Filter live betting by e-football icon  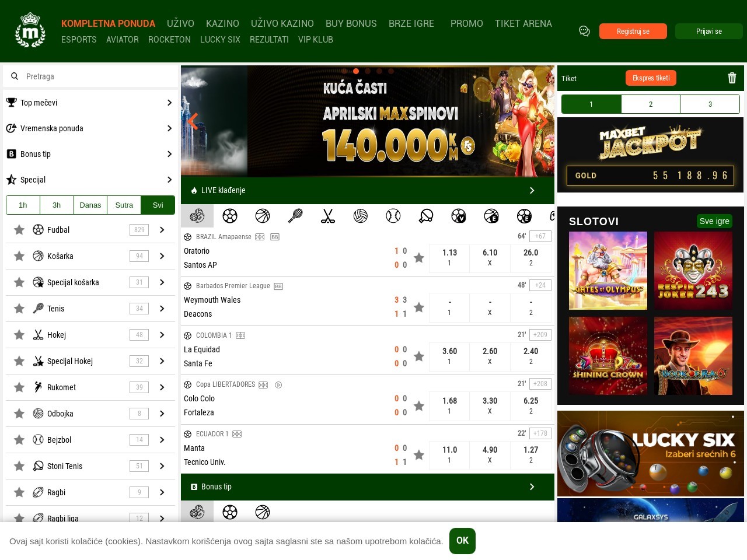pos(524,216)
